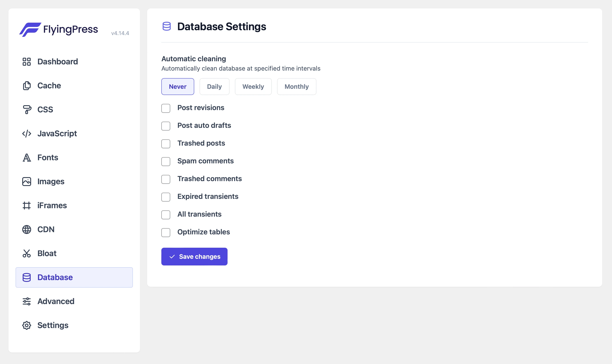Select the Bloat scissors icon
This screenshot has height=364, width=612.
[x=26, y=253]
